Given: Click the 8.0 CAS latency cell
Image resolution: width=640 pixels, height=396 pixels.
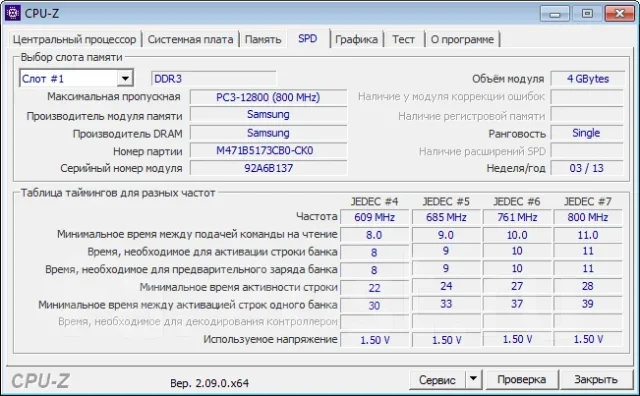Looking at the screenshot, I should [374, 235].
